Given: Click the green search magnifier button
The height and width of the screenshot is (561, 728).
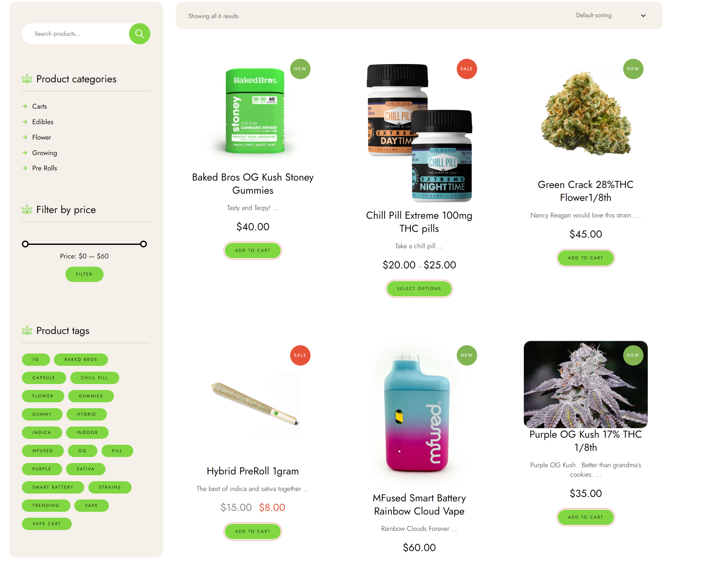Looking at the screenshot, I should pos(140,34).
